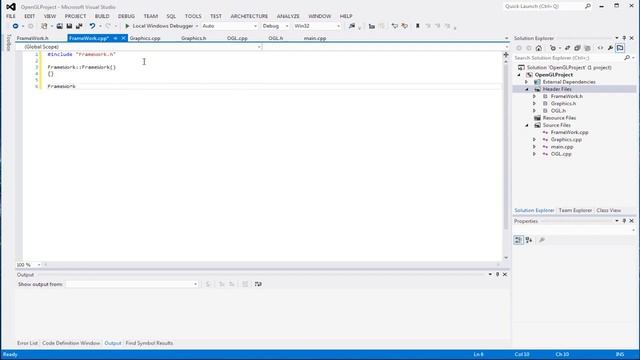Screen dimensions: 640x360
Task: Toggle Preview Selected Items in Solution Explorer
Action: 620,48
